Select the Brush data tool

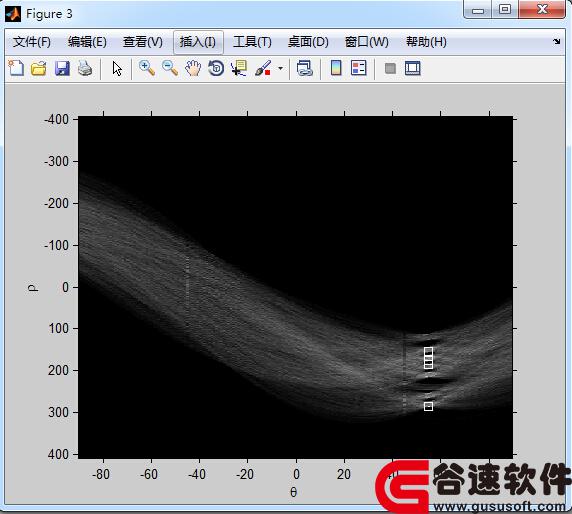pos(263,68)
